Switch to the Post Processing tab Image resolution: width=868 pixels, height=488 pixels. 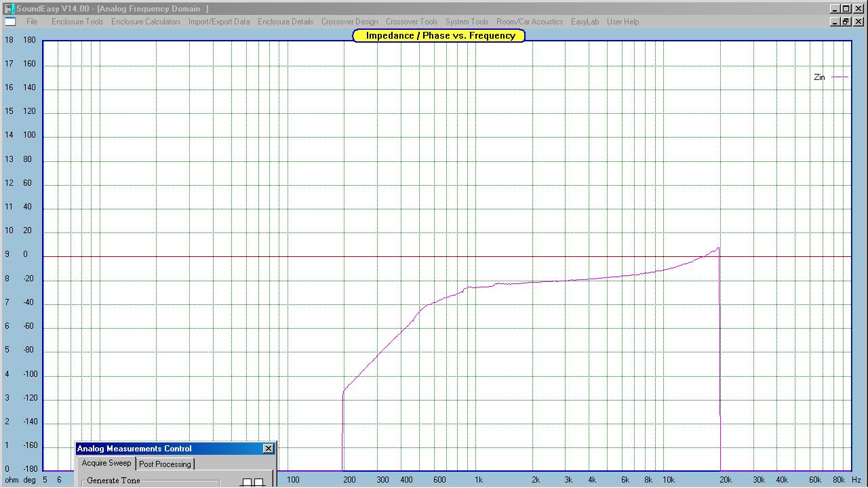click(x=165, y=464)
